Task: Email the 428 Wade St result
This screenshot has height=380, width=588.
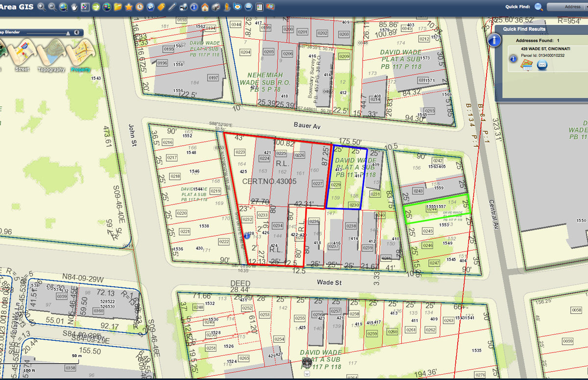Action: (x=542, y=66)
